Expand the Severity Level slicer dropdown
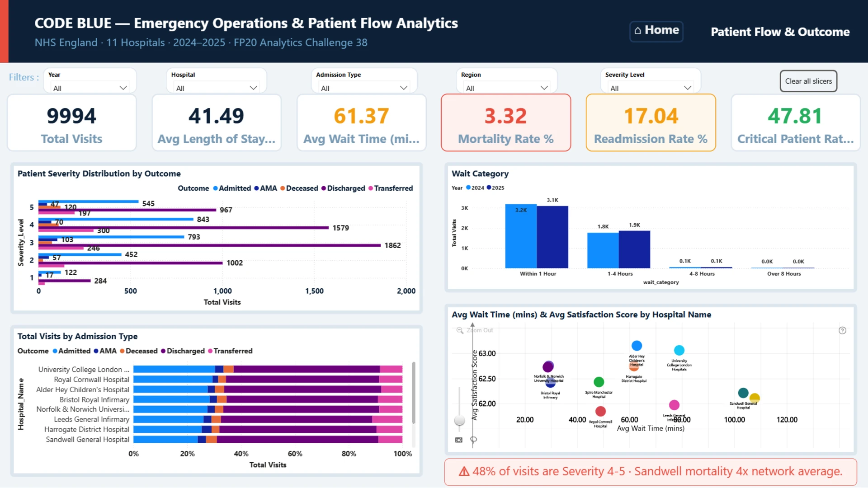This screenshot has width=868, height=488. [x=651, y=88]
